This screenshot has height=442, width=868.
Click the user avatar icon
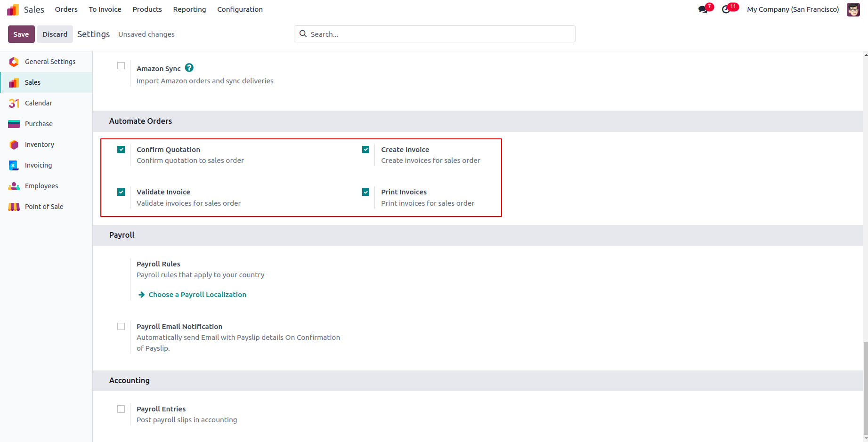point(853,9)
